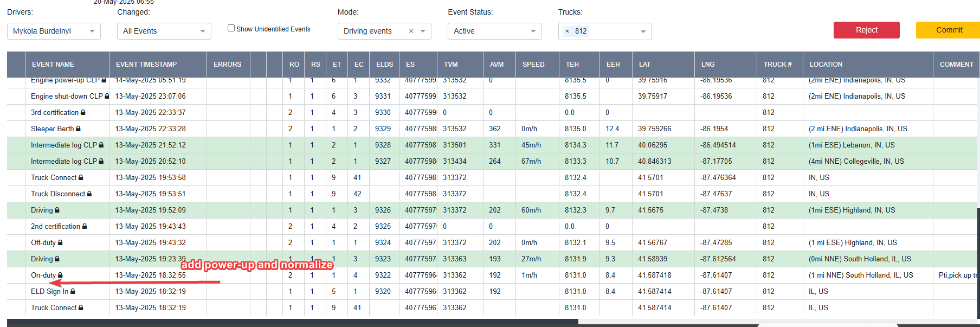Remove the 812 truck tag
This screenshot has height=327, width=980.
[567, 31]
